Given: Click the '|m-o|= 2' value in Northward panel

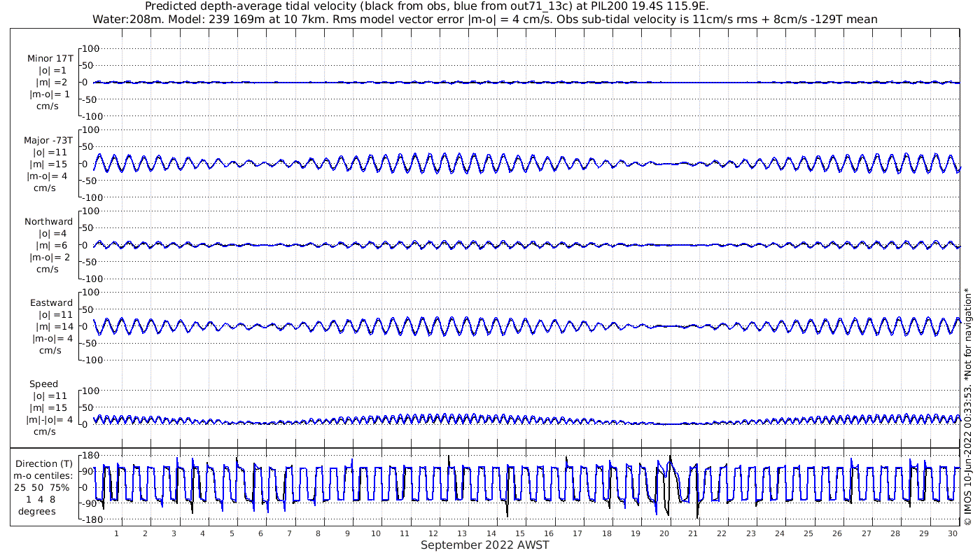Looking at the screenshot, I should (x=49, y=257).
